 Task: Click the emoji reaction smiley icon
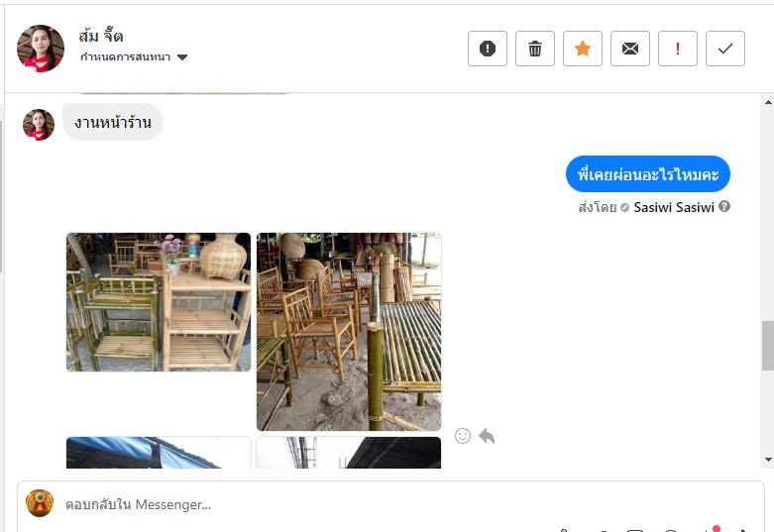tap(463, 436)
